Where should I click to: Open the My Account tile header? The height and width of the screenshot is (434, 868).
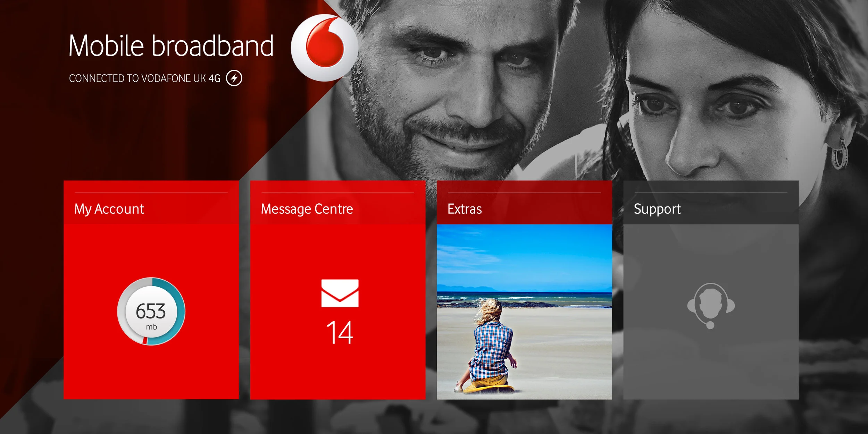pyautogui.click(x=151, y=202)
